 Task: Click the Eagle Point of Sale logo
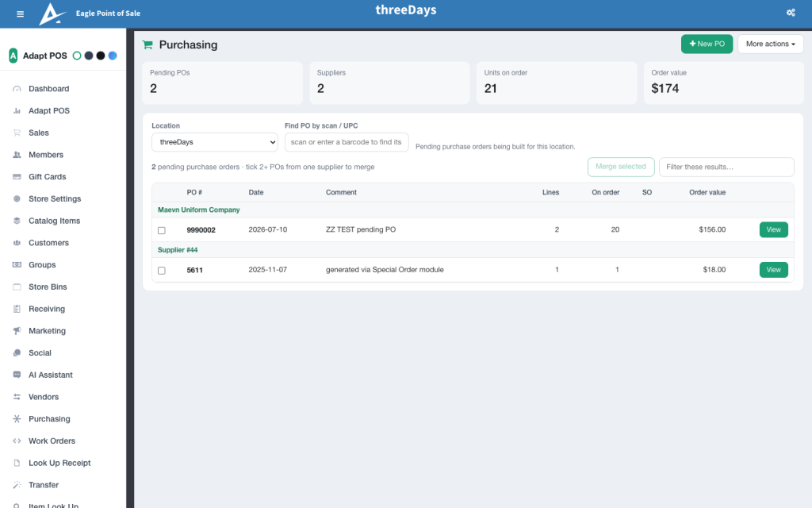tap(53, 14)
